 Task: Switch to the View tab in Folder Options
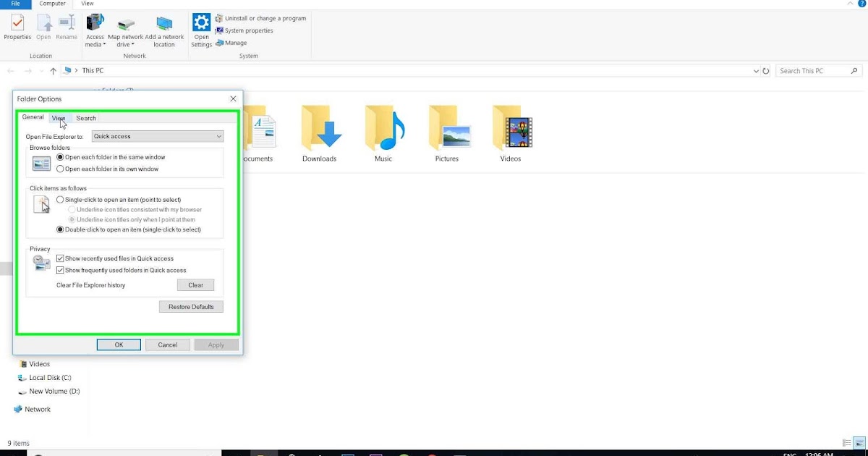pyautogui.click(x=59, y=117)
